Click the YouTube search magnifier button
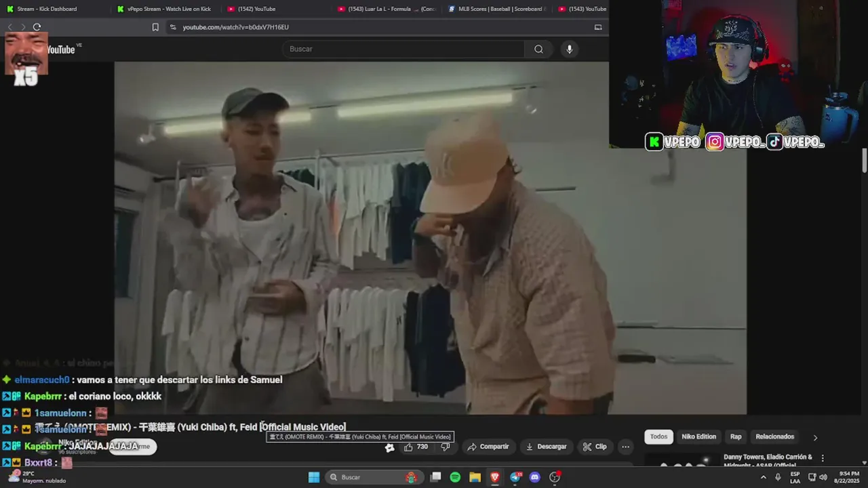Image resolution: width=868 pixels, height=488 pixels. pos(538,49)
